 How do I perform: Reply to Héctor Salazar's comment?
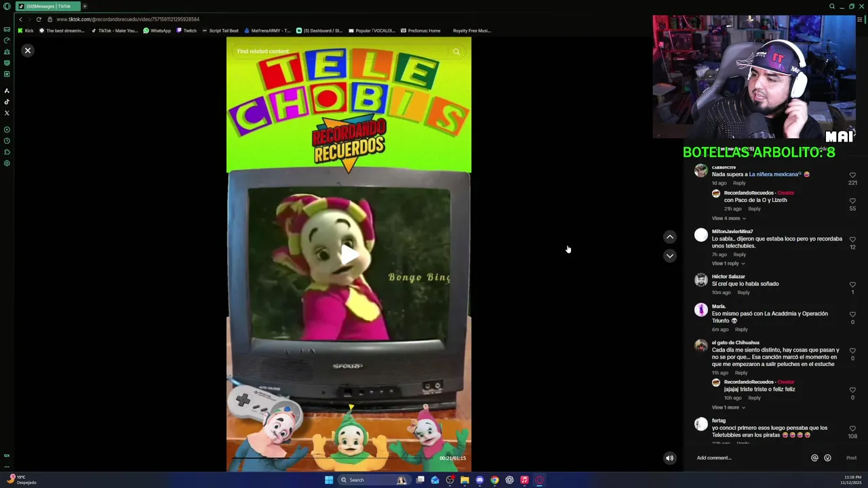click(743, 293)
